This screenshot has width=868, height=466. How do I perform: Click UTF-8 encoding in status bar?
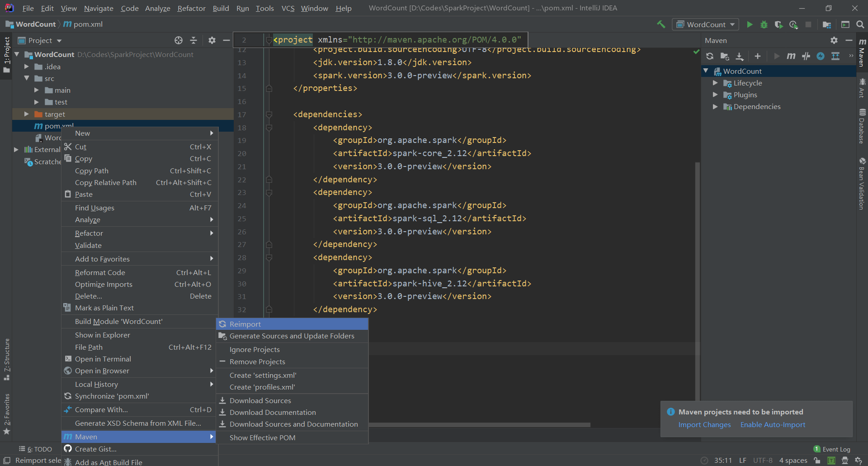pos(763,461)
